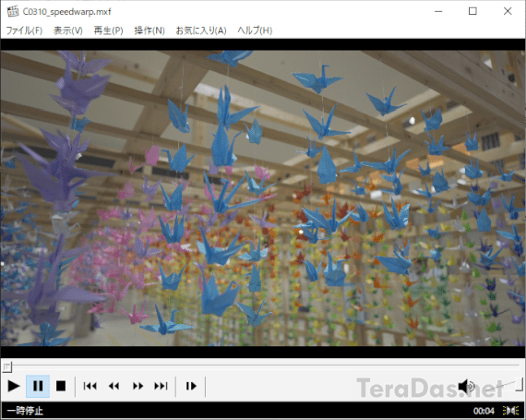Click the yellow audio status icon
526x420 pixels.
pyautogui.click(x=511, y=411)
